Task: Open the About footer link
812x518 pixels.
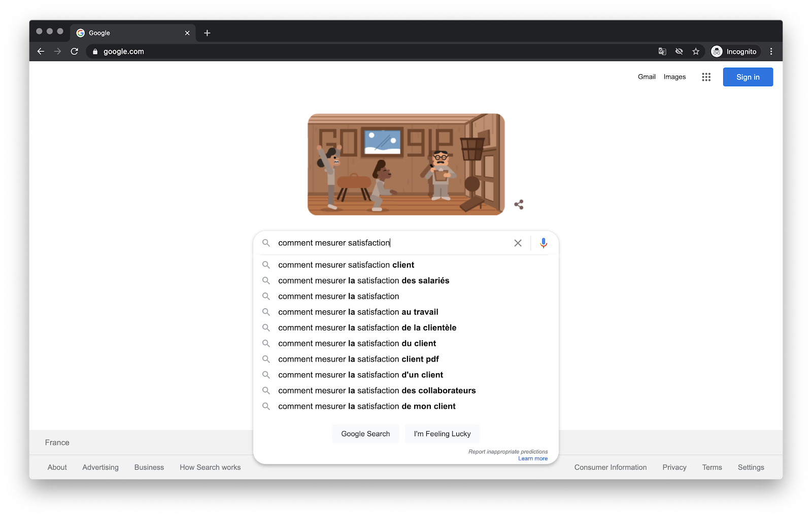Action: pyautogui.click(x=57, y=467)
